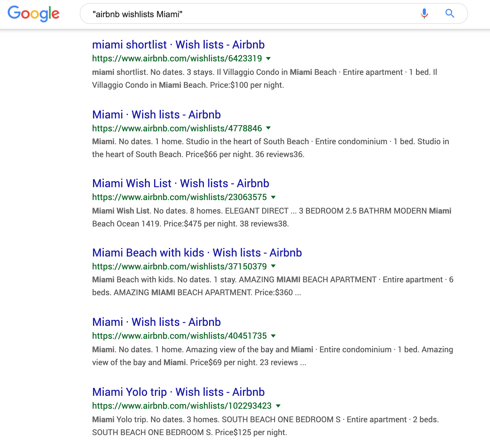
Task: Open "Miami Beach with kids" wish list result
Action: click(197, 253)
